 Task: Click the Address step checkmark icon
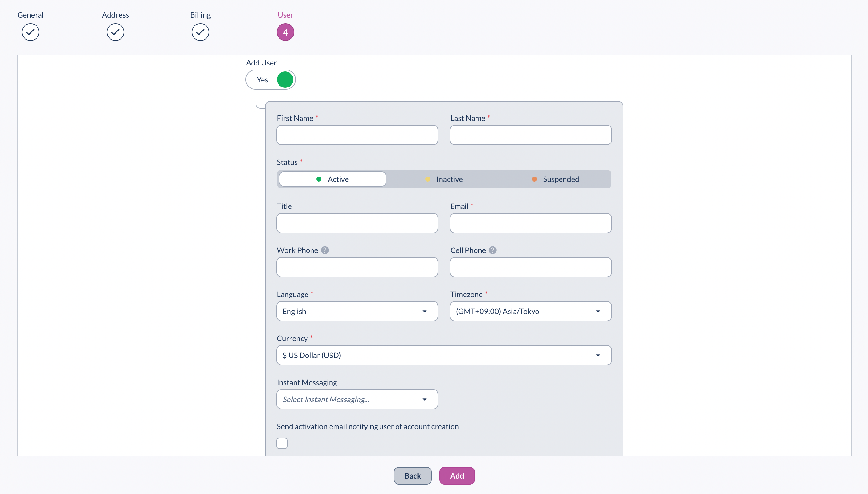116,32
